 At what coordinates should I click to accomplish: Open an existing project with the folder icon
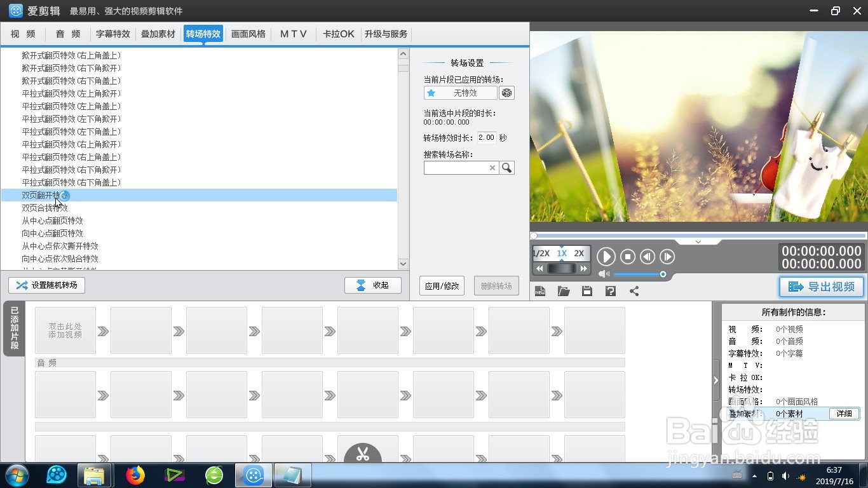[564, 290]
